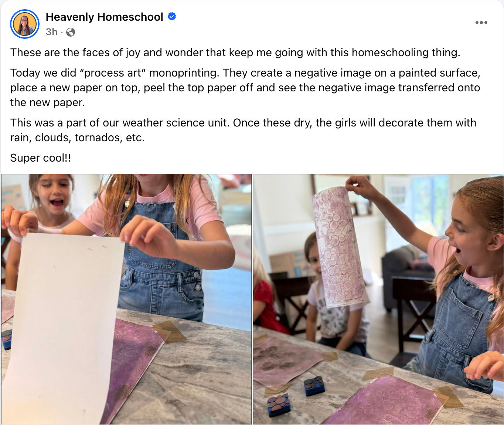Open the right photo of purple print
504x426 pixels.
(x=378, y=299)
